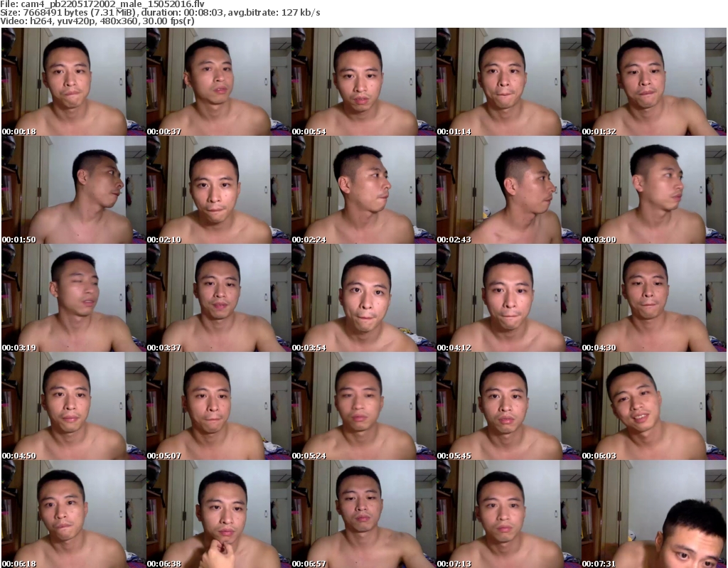View the 00:07:31 thumbnail
728x568 pixels.
[x=654, y=514]
